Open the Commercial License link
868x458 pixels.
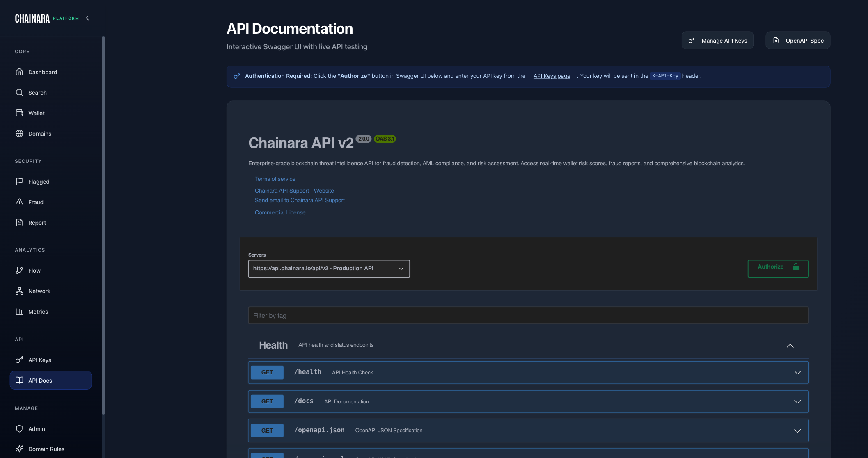(x=280, y=212)
